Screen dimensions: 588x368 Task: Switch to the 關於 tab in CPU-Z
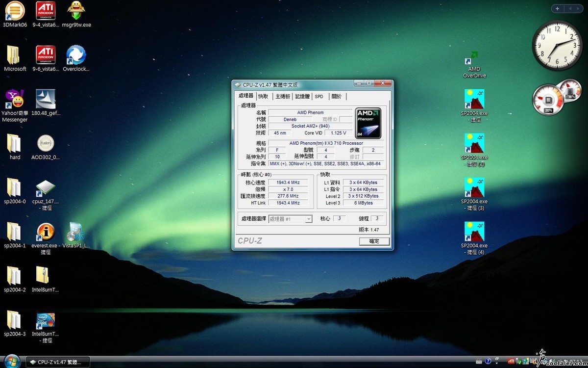(x=337, y=97)
